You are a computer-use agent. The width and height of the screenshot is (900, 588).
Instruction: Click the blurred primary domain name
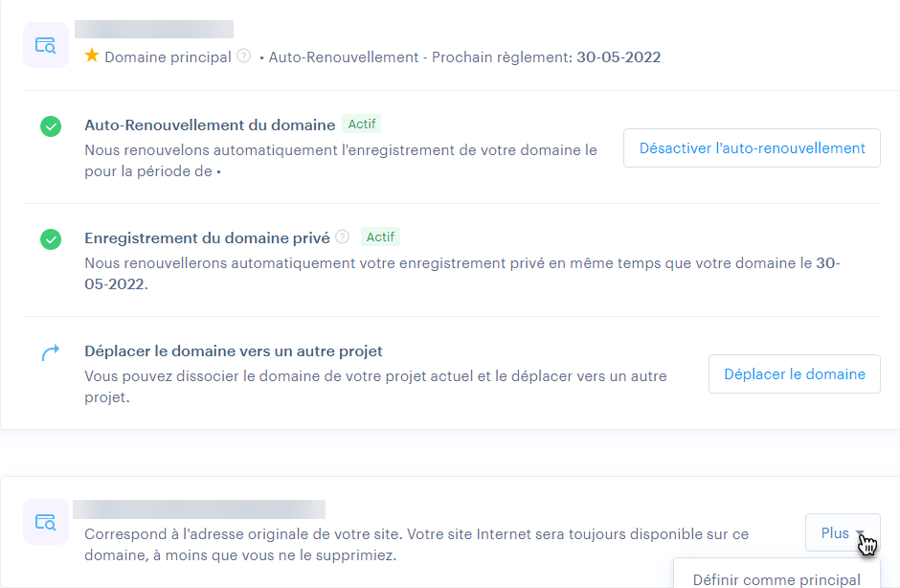tap(154, 30)
